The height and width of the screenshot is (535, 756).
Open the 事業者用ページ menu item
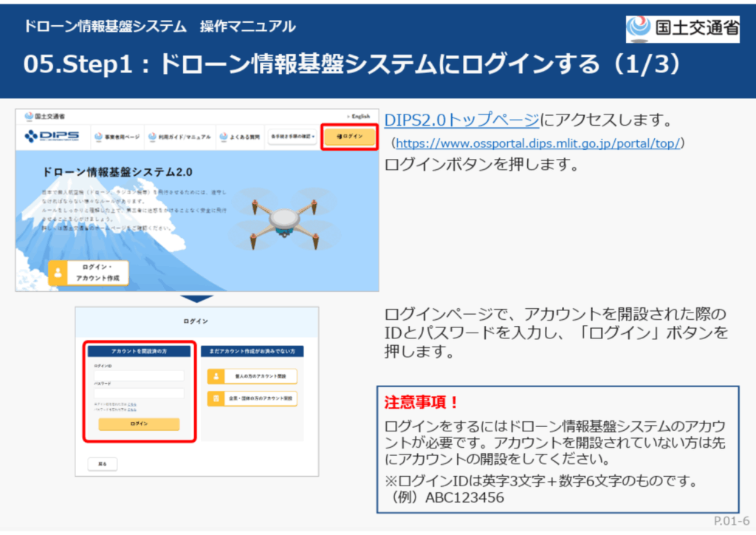pos(117,137)
